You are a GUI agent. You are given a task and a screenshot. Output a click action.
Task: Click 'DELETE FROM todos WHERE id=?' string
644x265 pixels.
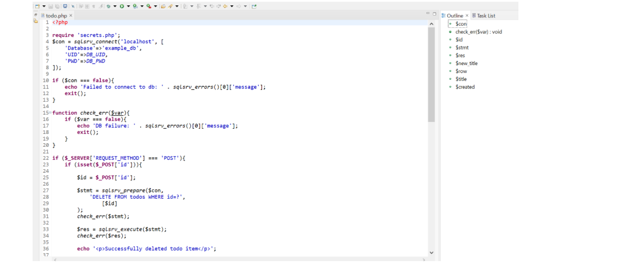[137, 197]
